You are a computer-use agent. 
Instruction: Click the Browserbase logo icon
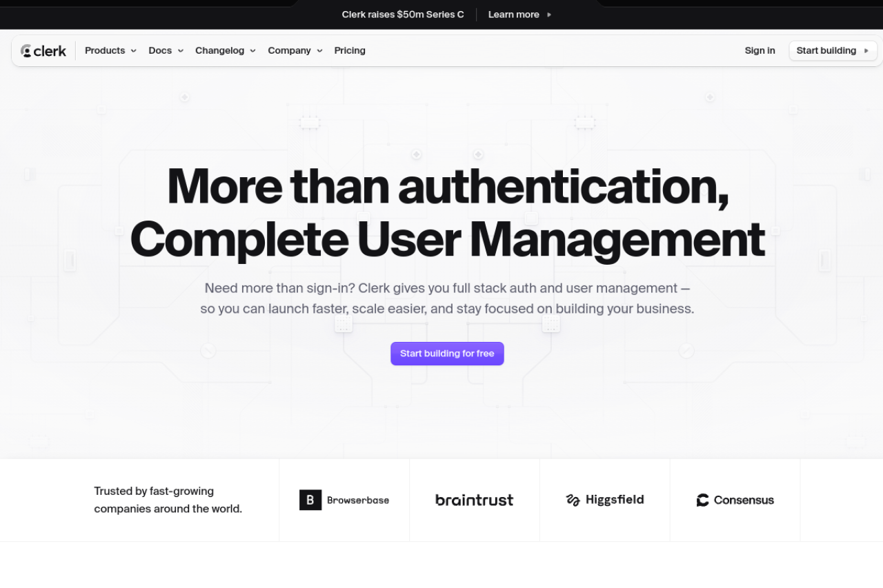click(x=310, y=500)
